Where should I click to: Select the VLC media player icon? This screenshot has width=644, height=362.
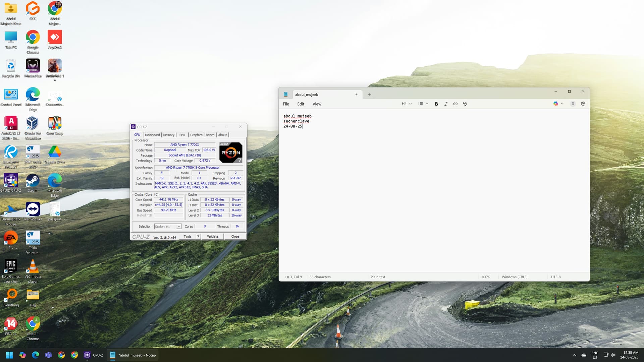click(x=33, y=271)
